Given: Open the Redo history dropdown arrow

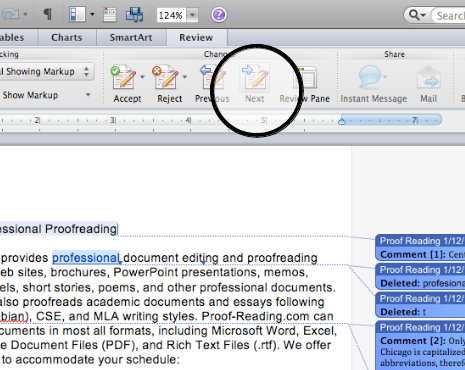Looking at the screenshot, I should click(x=25, y=14).
